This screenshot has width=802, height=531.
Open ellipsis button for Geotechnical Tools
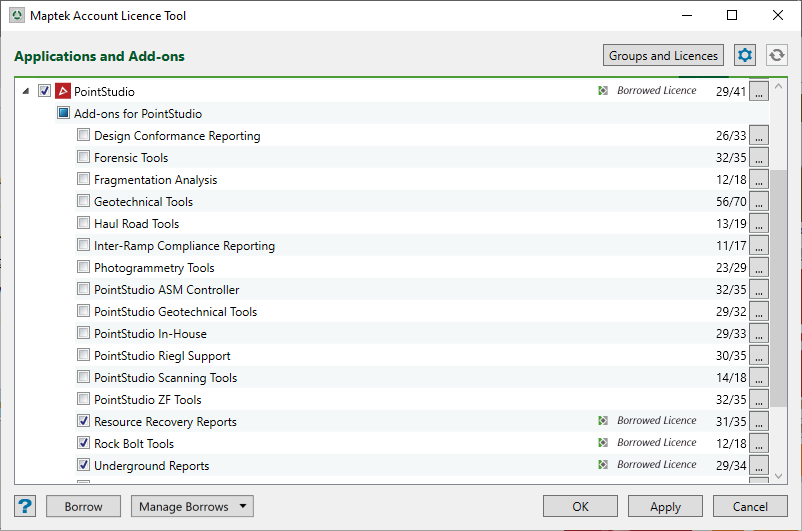point(759,202)
